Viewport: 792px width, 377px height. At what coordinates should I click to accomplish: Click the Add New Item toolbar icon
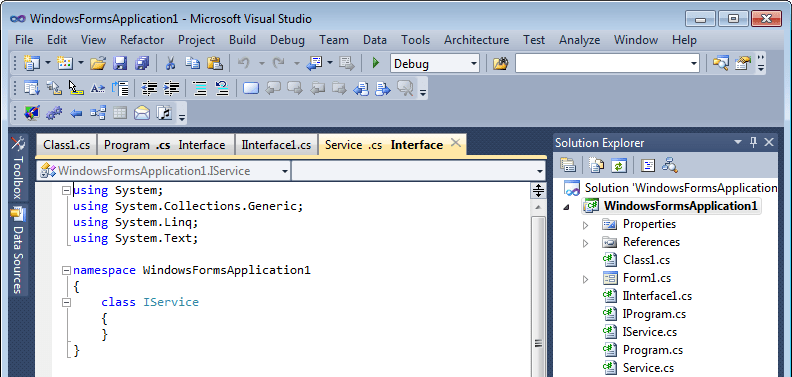click(x=65, y=63)
